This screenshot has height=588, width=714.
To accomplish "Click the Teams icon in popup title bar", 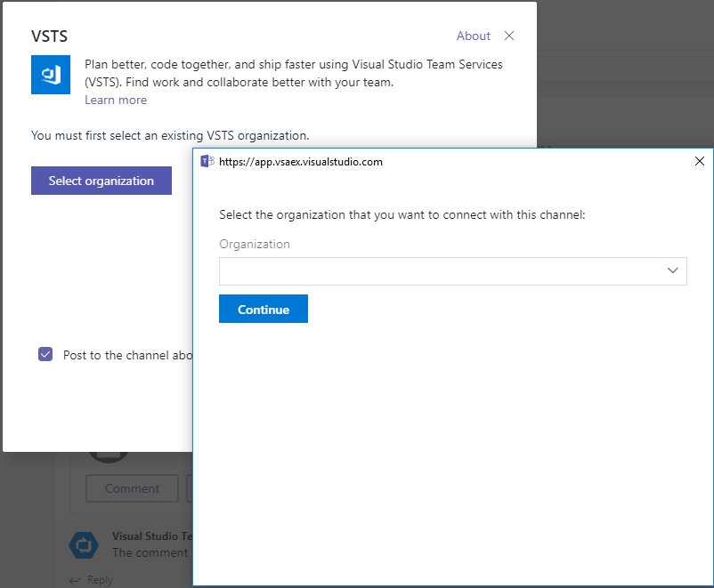I will 207,161.
